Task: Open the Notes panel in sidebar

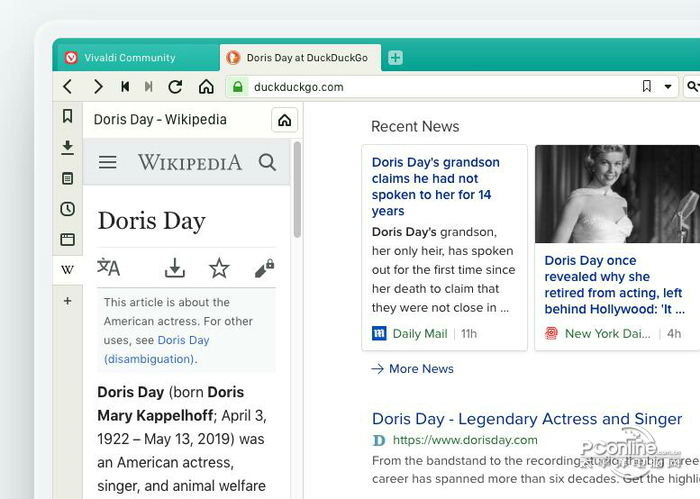Action: (x=68, y=179)
